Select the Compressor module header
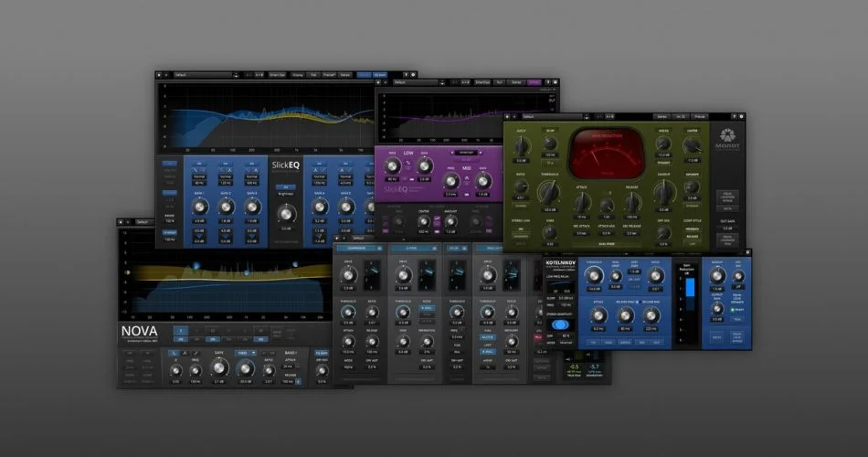This screenshot has width=868, height=457. (x=360, y=249)
